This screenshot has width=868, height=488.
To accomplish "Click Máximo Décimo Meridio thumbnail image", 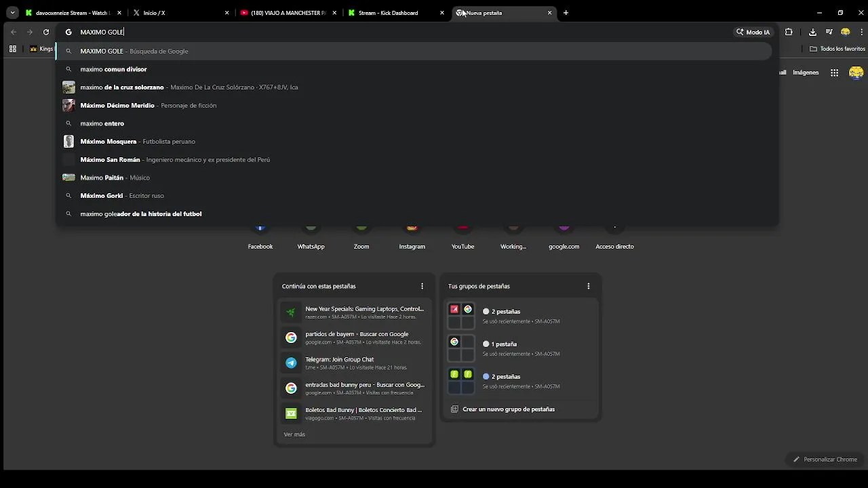I will point(68,105).
